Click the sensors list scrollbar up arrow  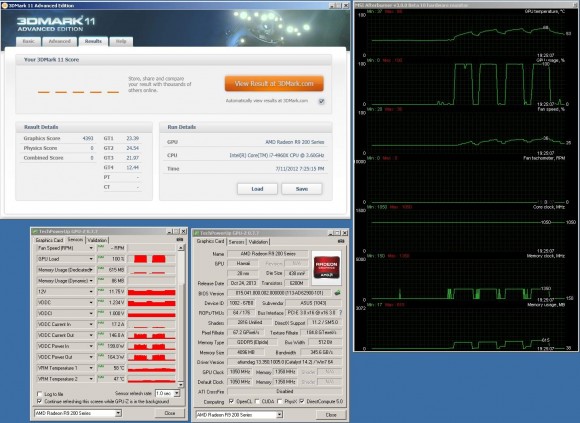click(x=181, y=247)
